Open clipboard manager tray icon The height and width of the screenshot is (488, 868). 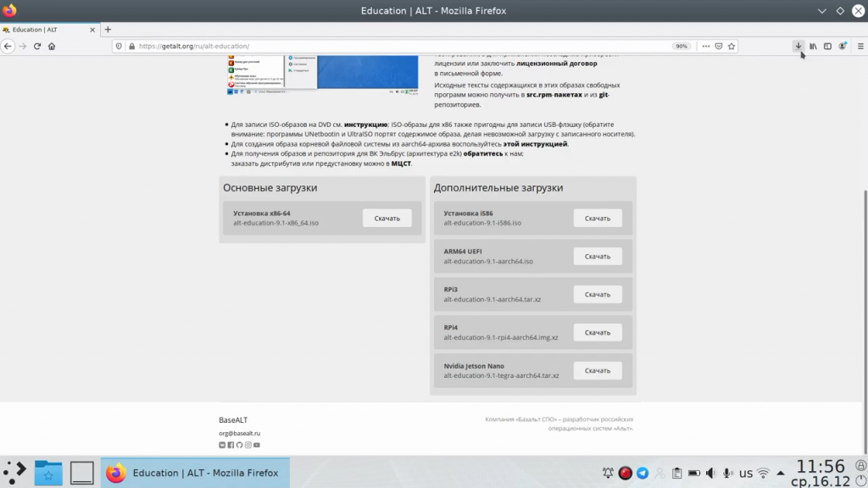click(x=677, y=473)
